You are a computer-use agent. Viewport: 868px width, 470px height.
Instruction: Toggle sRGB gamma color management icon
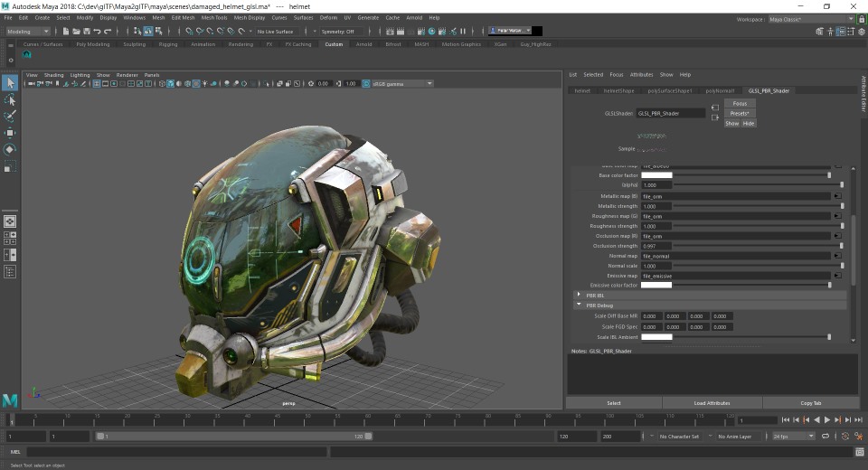[365, 83]
